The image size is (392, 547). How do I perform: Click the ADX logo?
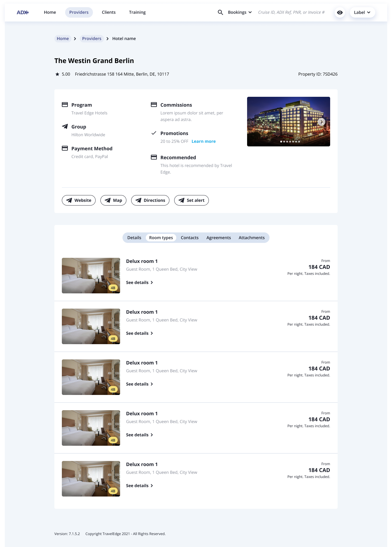tap(23, 12)
